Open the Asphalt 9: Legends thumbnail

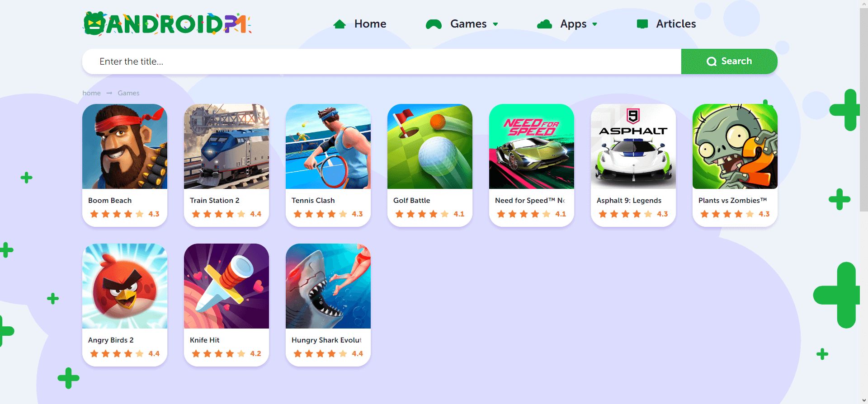pos(633,146)
